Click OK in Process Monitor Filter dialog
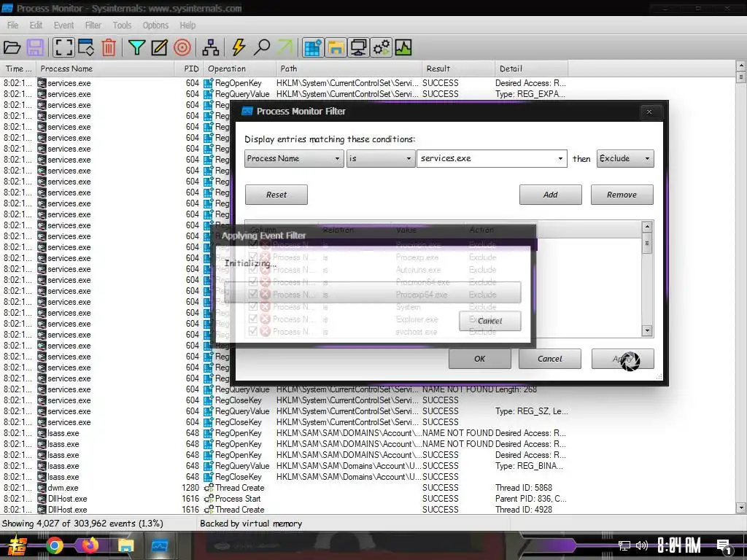The width and height of the screenshot is (747, 560). [x=480, y=359]
